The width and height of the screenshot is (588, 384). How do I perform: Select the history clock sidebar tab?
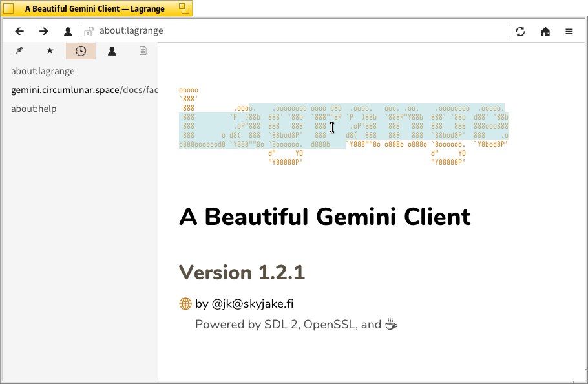coord(81,50)
